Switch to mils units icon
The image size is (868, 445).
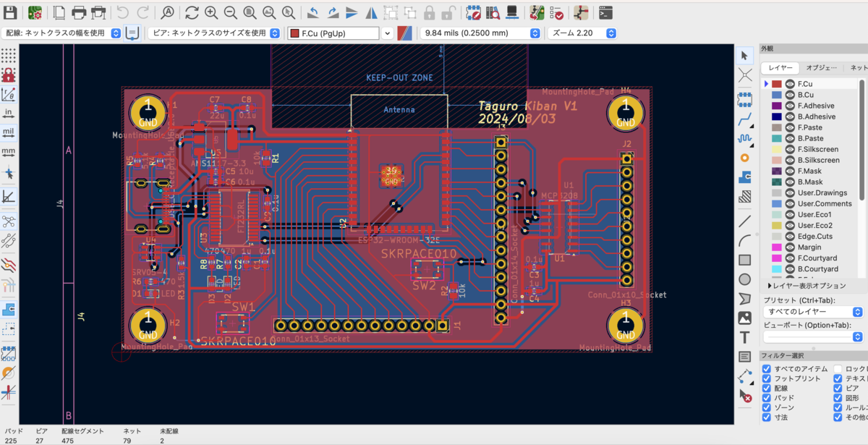point(9,132)
